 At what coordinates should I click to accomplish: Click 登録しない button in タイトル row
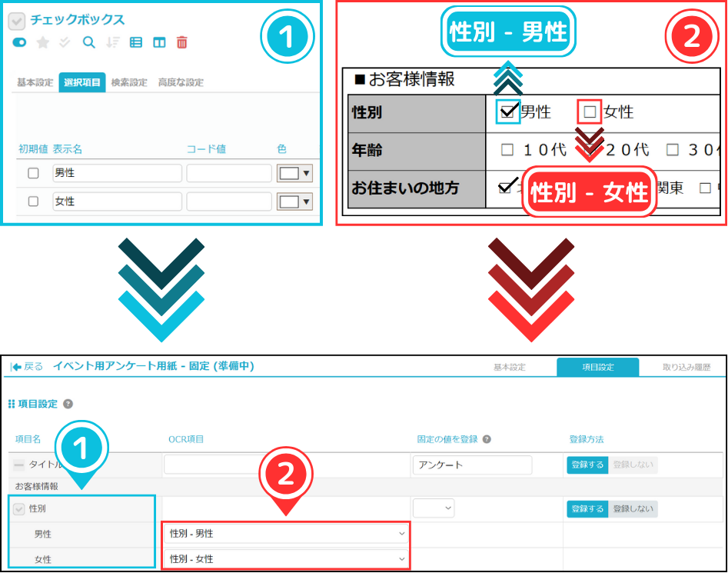coord(633,465)
